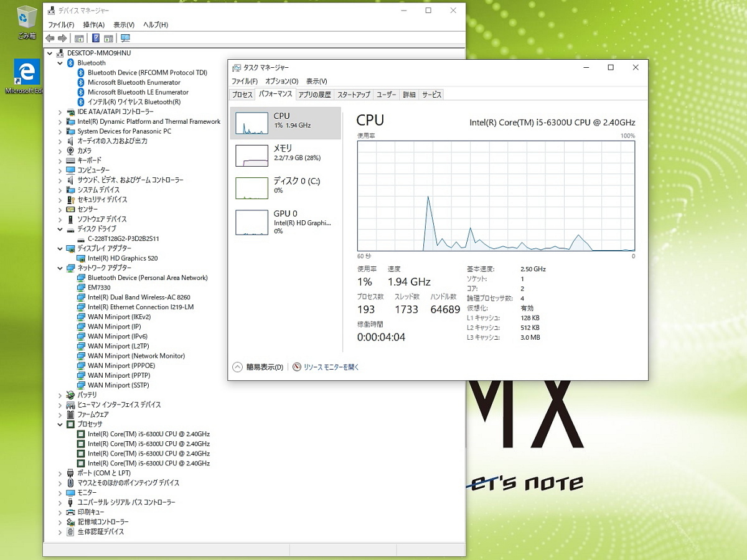This screenshot has height=560, width=747.
Task: Click the scan for hardware changes monitor icon
Action: (x=125, y=39)
